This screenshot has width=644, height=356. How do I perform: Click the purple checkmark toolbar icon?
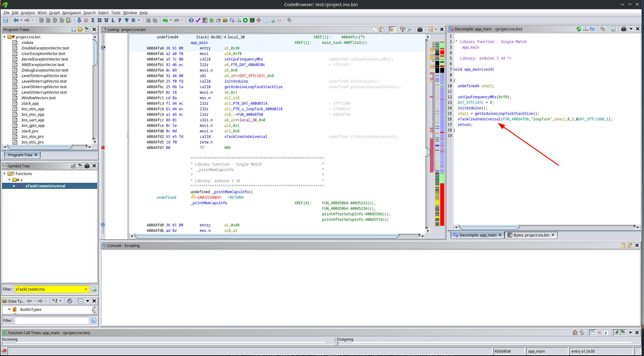pos(198,20)
